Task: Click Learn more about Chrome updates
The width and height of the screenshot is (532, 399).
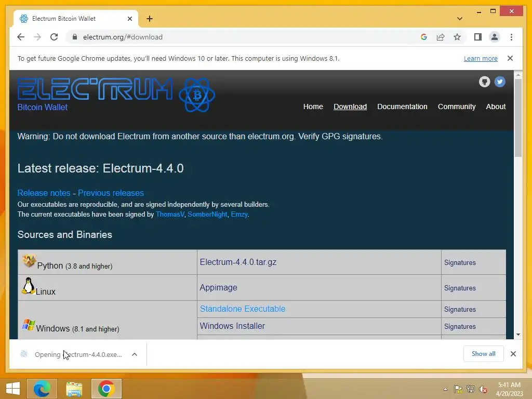Action: pyautogui.click(x=481, y=58)
